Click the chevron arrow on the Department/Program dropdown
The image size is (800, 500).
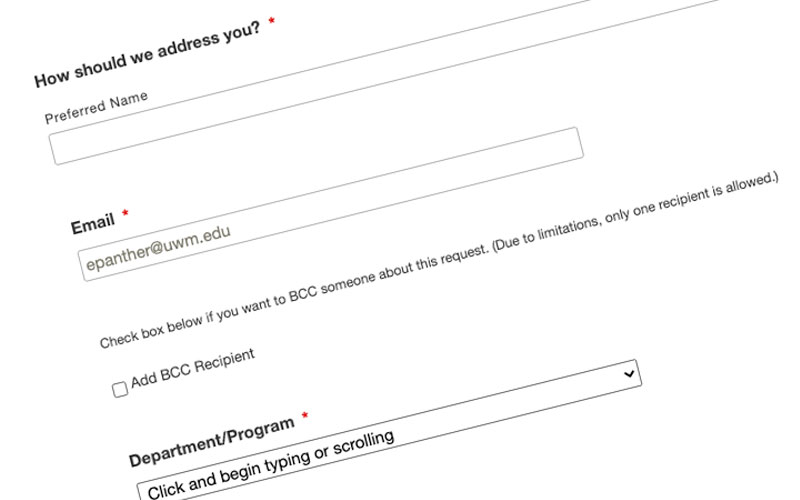click(629, 372)
